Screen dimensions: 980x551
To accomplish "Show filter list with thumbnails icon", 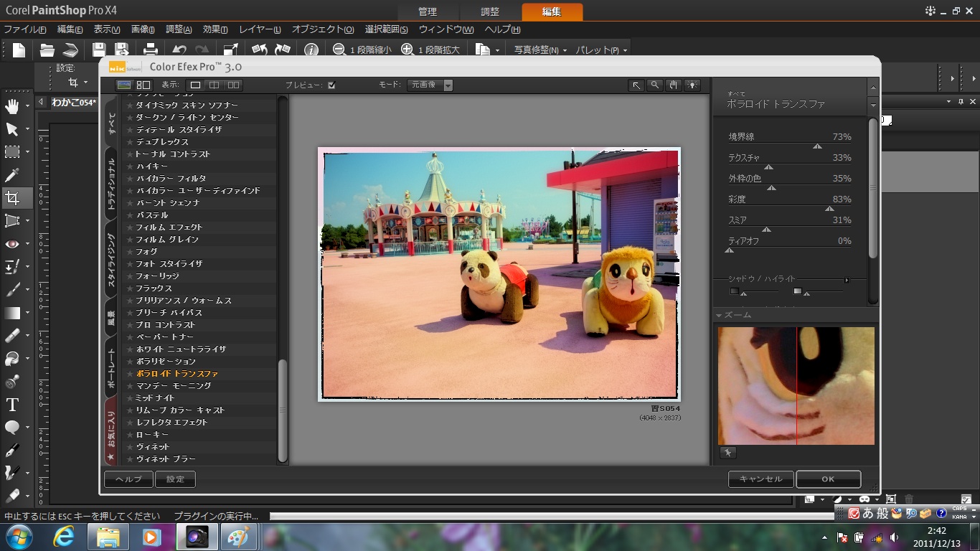I will point(143,85).
